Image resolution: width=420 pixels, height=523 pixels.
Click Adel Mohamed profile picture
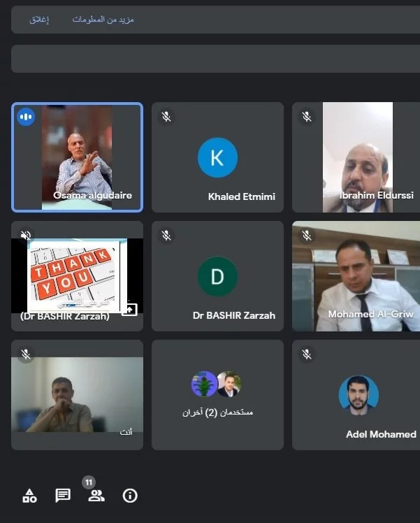(359, 395)
